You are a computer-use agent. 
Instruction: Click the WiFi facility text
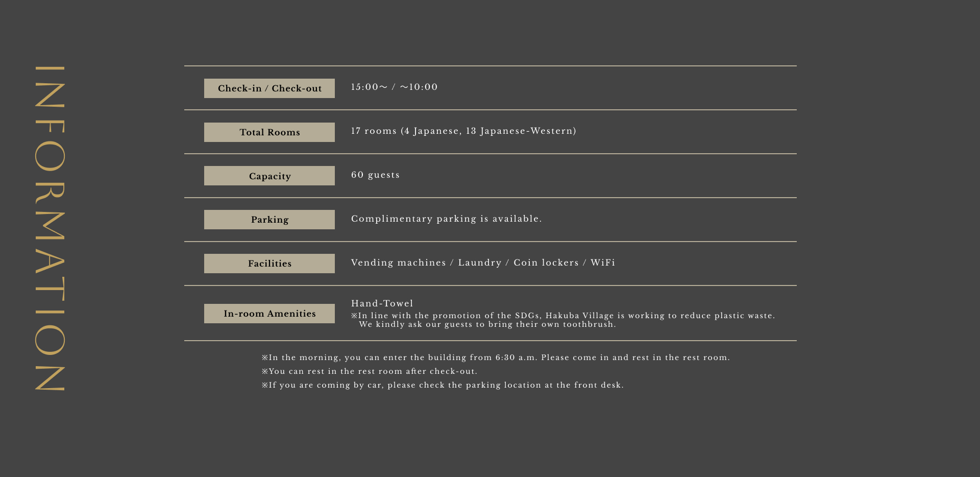603,263
